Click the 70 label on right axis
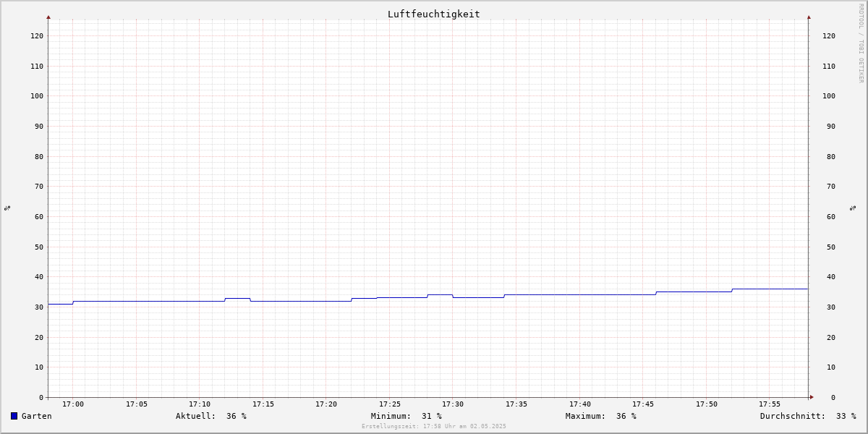Screen dimensions: 868x434 pyautogui.click(x=831, y=186)
